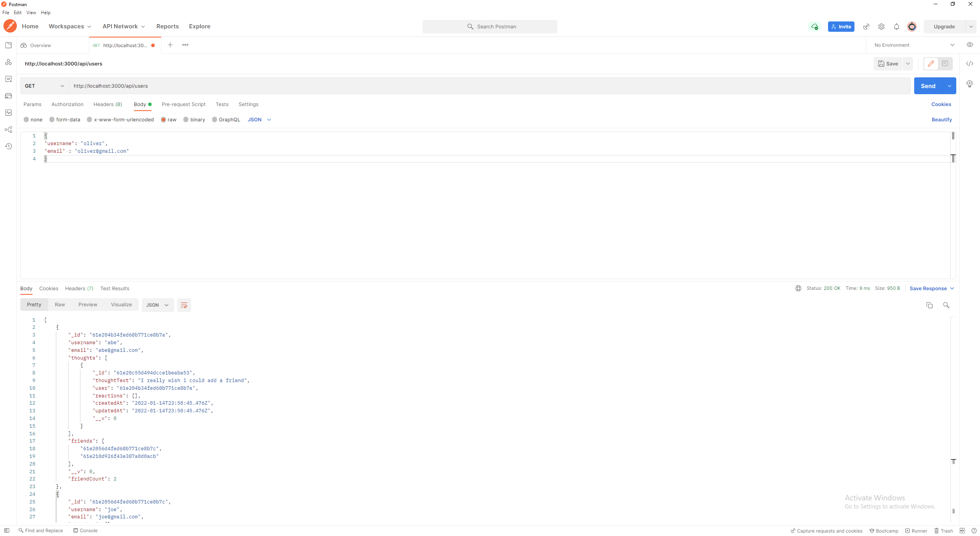
Task: Open Mock Servers icon in the sidebar
Action: [8, 96]
